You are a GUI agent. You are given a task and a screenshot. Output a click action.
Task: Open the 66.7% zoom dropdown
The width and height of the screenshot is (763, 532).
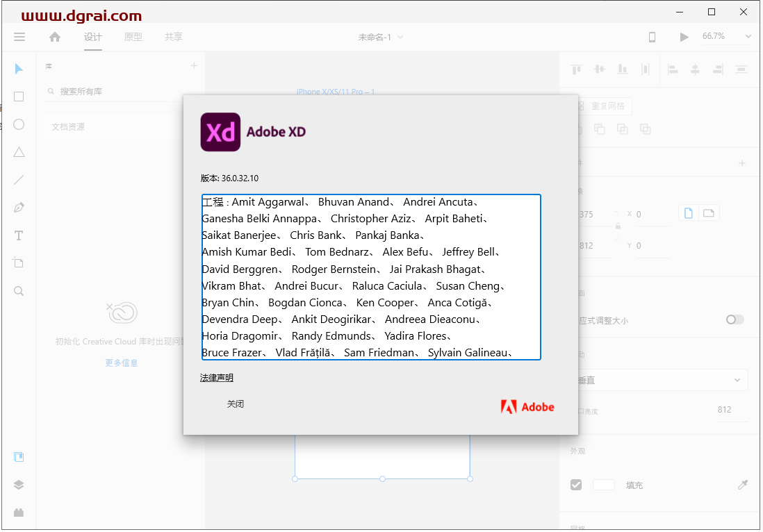pyautogui.click(x=726, y=37)
